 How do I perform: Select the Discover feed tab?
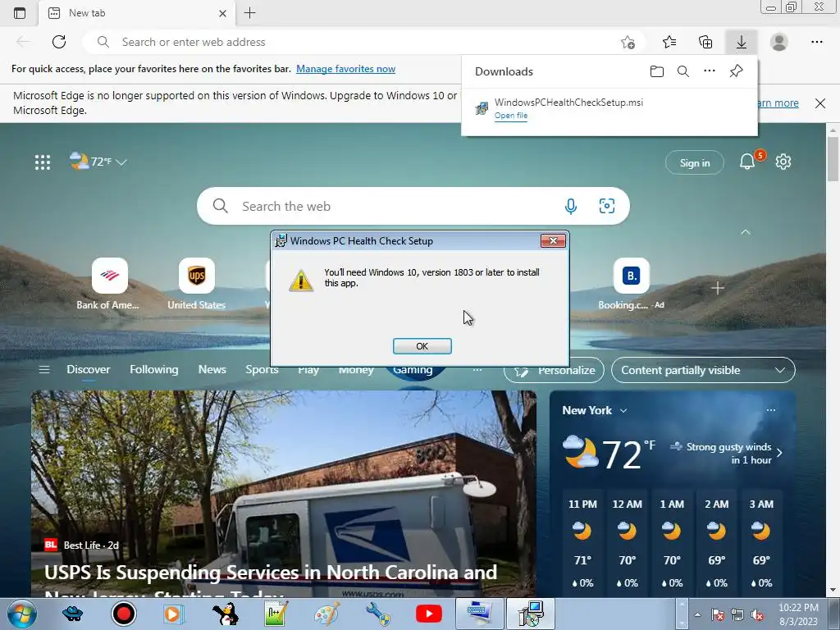click(89, 370)
